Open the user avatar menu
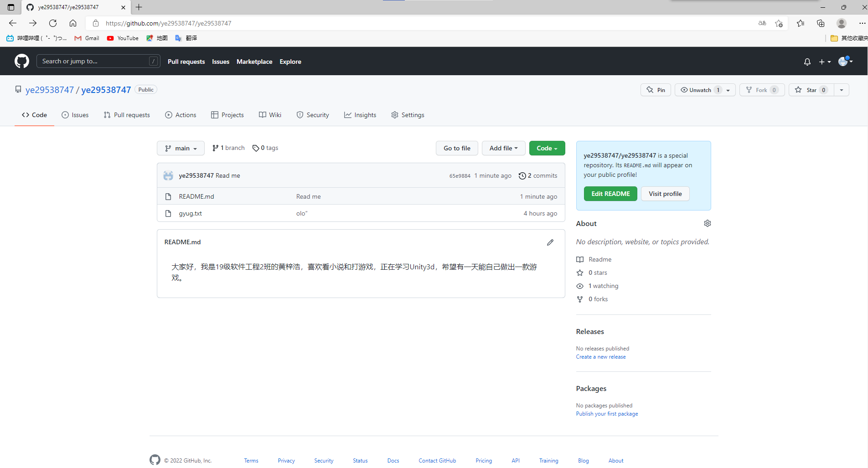This screenshot has height=468, width=868. tap(845, 61)
